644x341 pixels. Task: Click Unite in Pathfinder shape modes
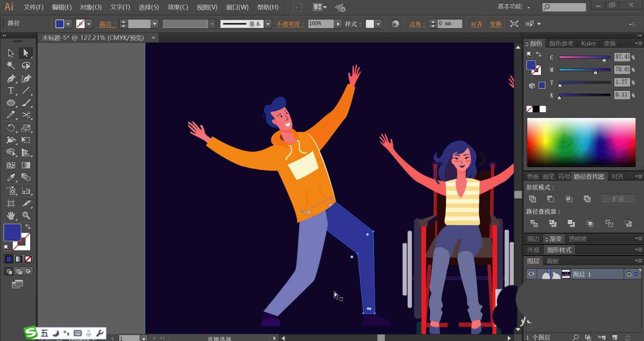click(533, 199)
